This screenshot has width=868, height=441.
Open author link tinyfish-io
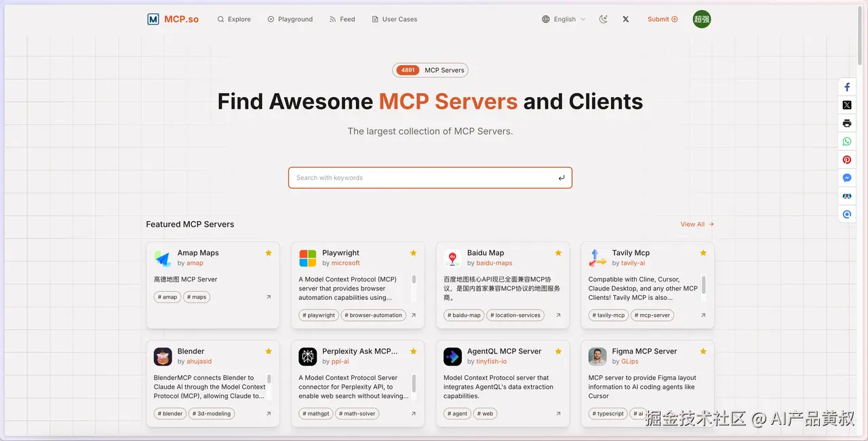point(492,361)
